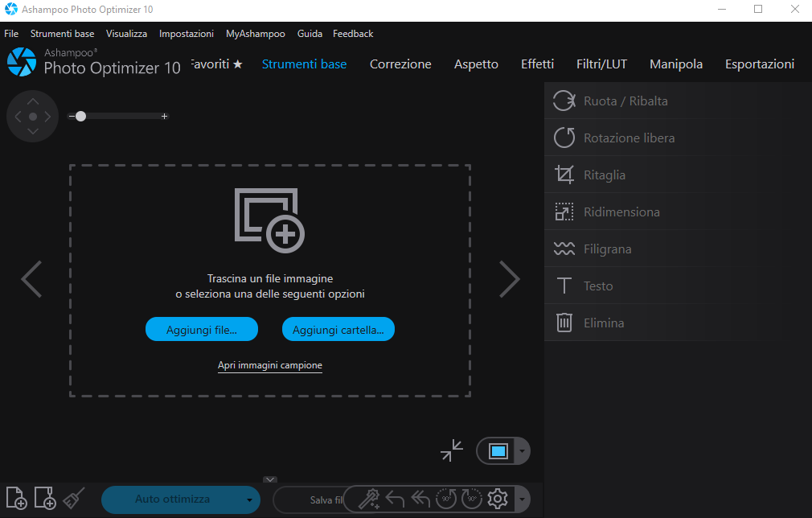The height and width of the screenshot is (518, 812).
Task: Open the MyAshampoo menu
Action: 256,34
